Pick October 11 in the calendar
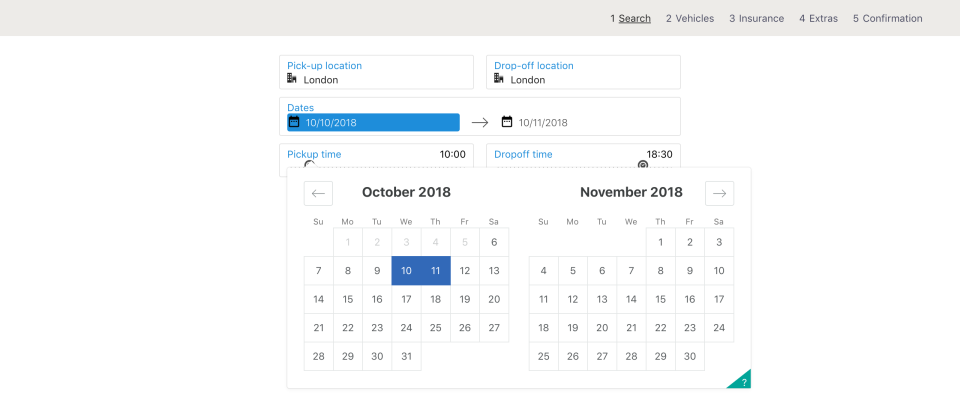 (x=435, y=271)
